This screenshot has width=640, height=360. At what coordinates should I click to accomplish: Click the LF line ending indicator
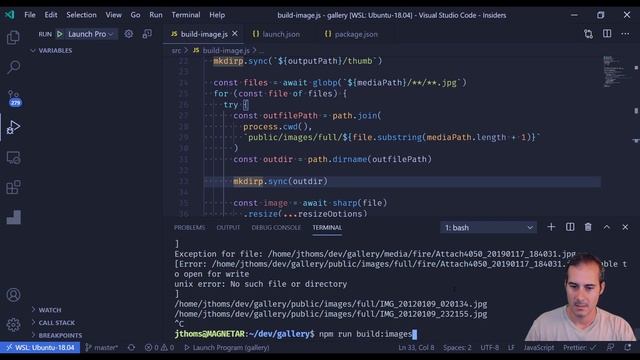tap(511, 348)
